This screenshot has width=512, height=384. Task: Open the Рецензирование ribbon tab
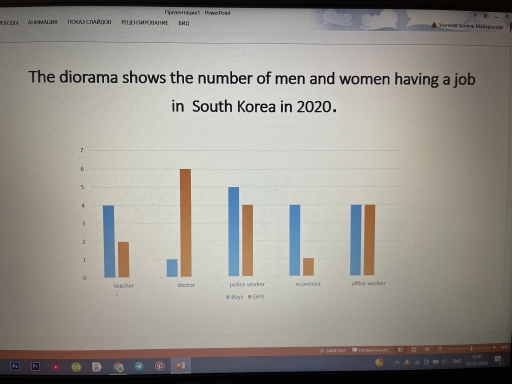point(145,22)
